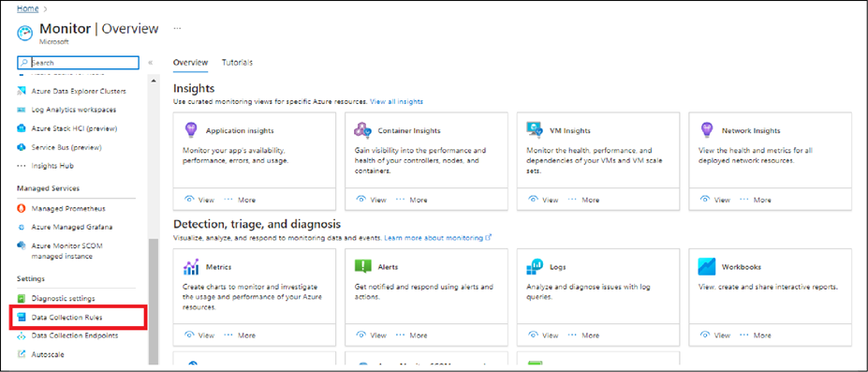This screenshot has height=372, width=868.
Task: View Application insights card
Action: 199,200
